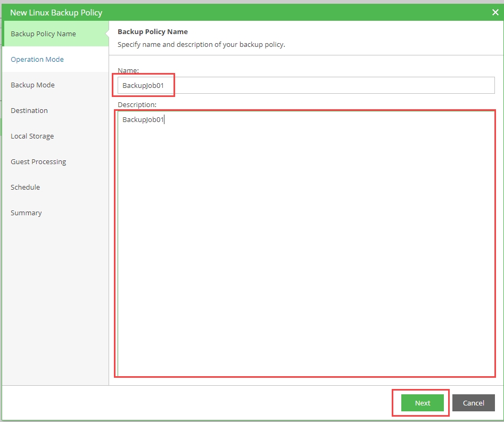Jump to the Schedule step
504x422 pixels.
[x=25, y=188]
